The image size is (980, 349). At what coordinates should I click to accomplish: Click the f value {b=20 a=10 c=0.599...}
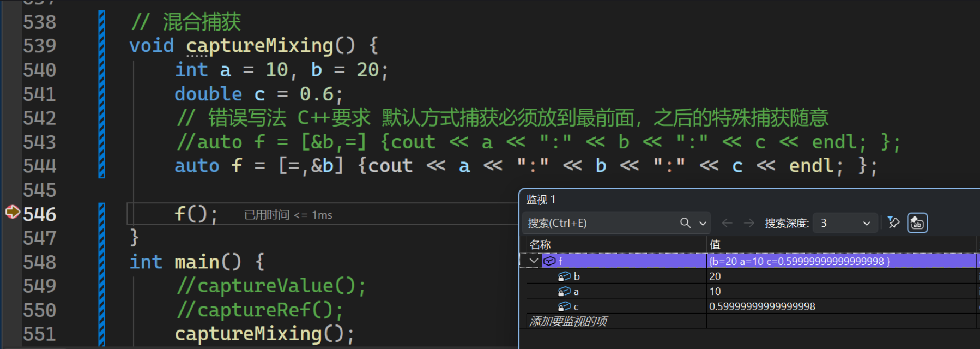coord(799,261)
